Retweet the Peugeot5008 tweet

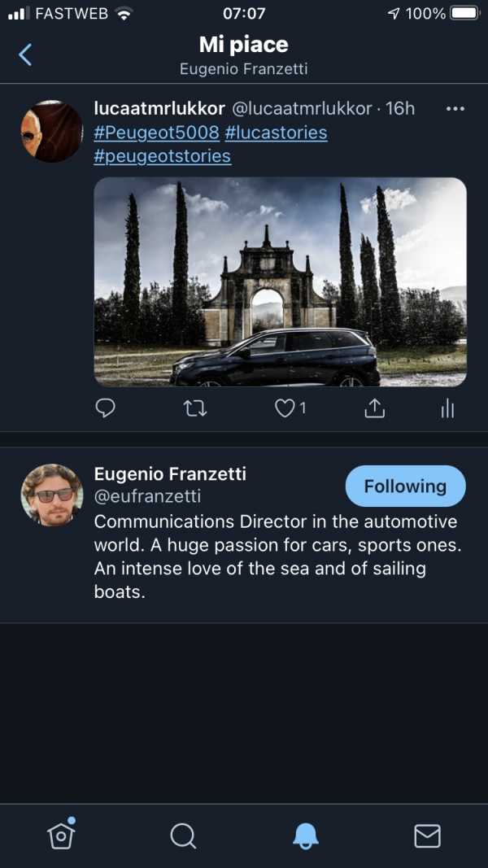coord(195,408)
